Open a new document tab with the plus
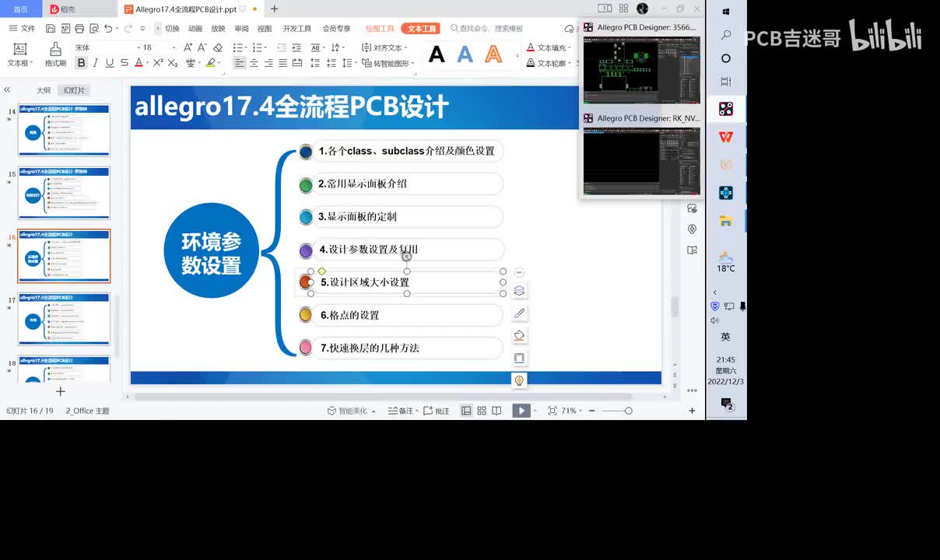 click(274, 9)
